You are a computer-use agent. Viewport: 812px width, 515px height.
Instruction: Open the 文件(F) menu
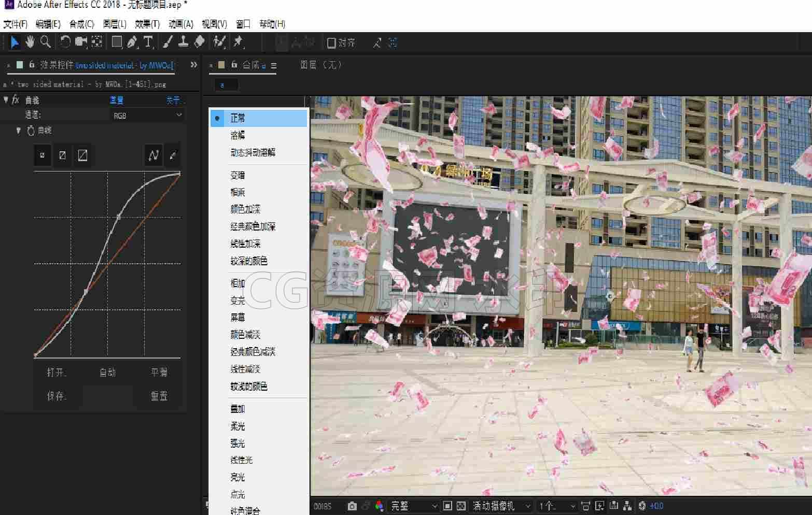point(15,24)
